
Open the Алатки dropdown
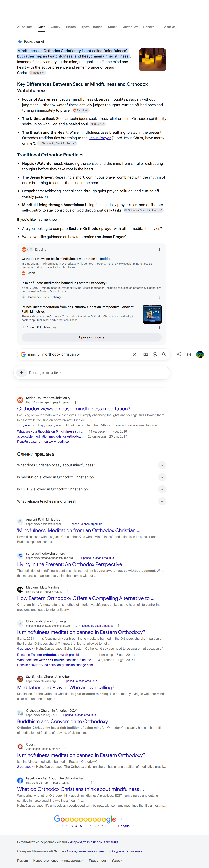click(x=171, y=27)
